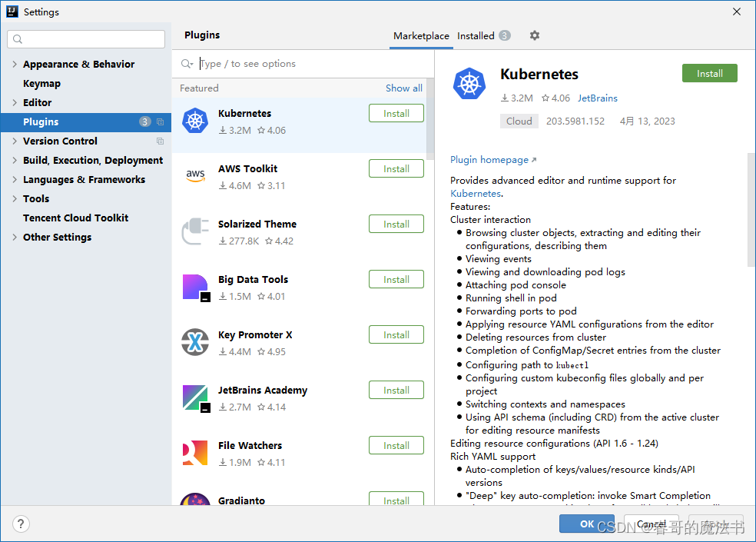The width and height of the screenshot is (756, 542).
Task: Install the Kubernetes plugin from list
Action: 396,114
